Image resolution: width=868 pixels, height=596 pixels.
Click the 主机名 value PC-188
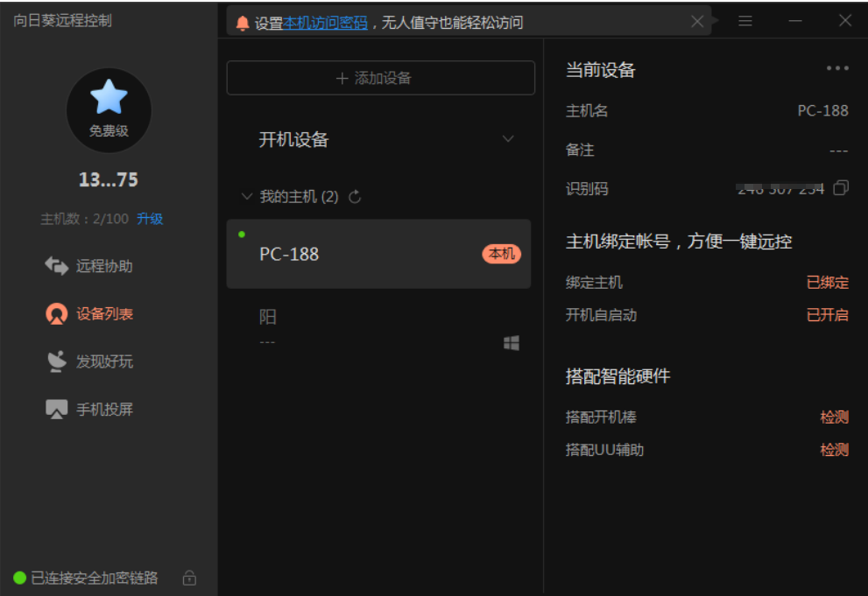pos(822,110)
